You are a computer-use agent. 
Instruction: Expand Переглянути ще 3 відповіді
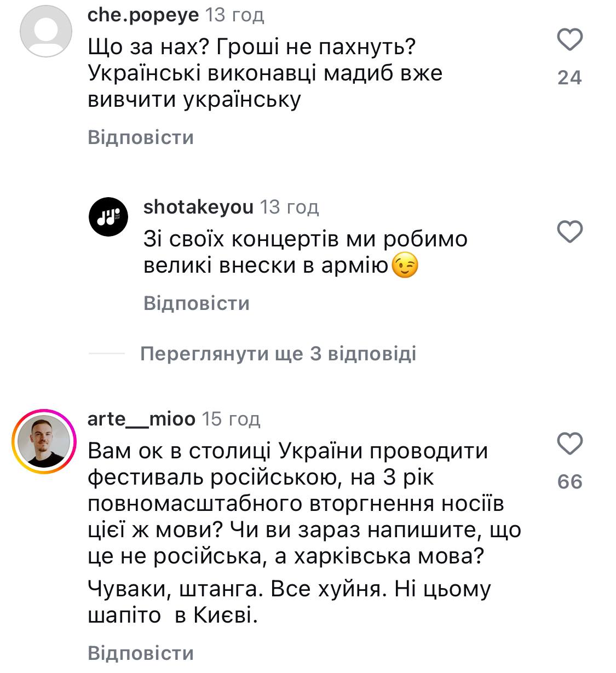(x=278, y=354)
